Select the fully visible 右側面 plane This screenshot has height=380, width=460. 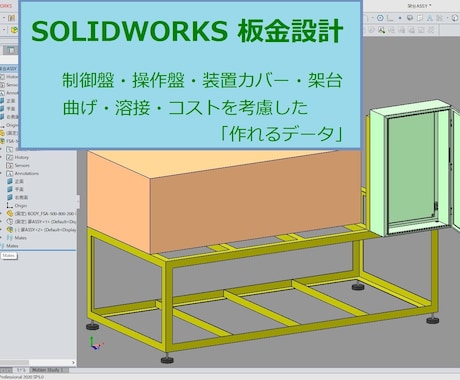tap(17, 197)
